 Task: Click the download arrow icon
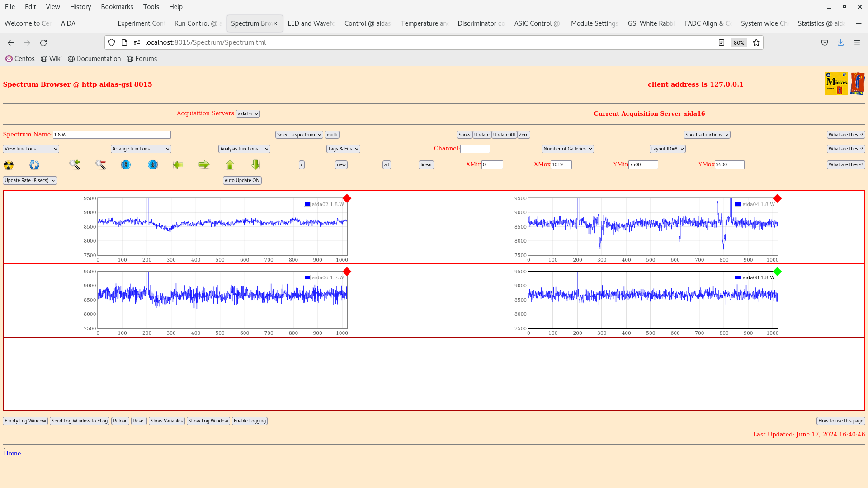point(840,42)
